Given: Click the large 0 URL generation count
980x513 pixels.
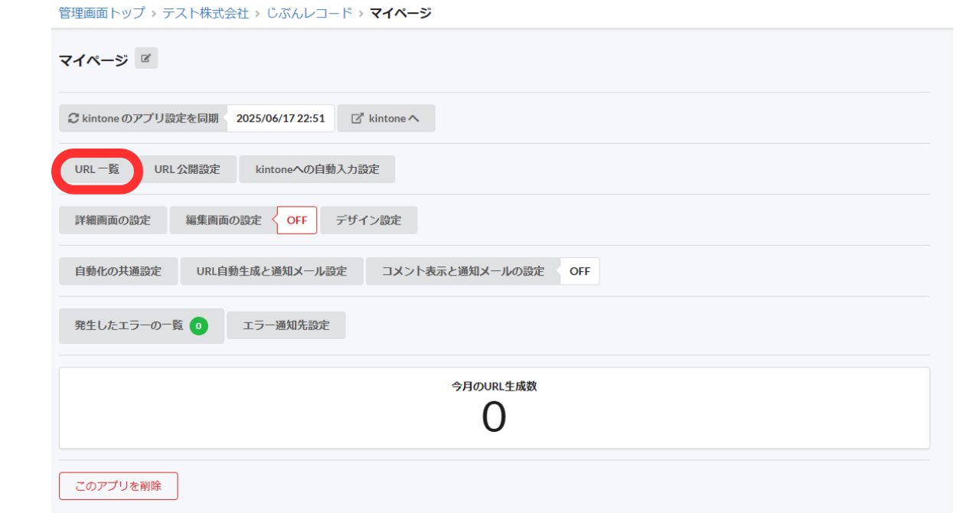Looking at the screenshot, I should click(x=495, y=417).
